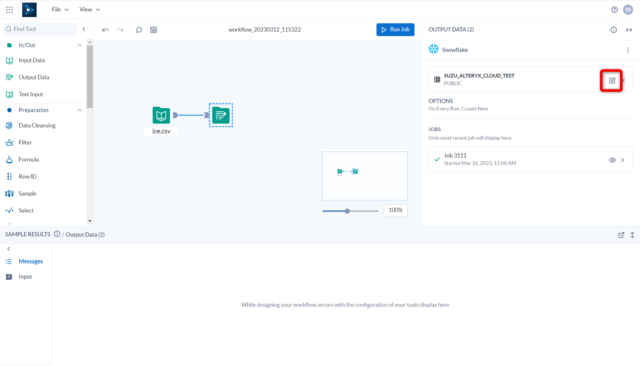
Task: Click the Job 3111 entry
Action: click(x=530, y=159)
